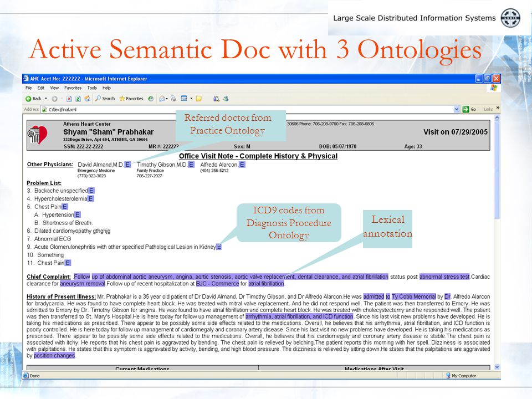Screen dimensions: 532x399
Task: Open dropdown arrow next to Edit icon
Action: tap(191, 99)
